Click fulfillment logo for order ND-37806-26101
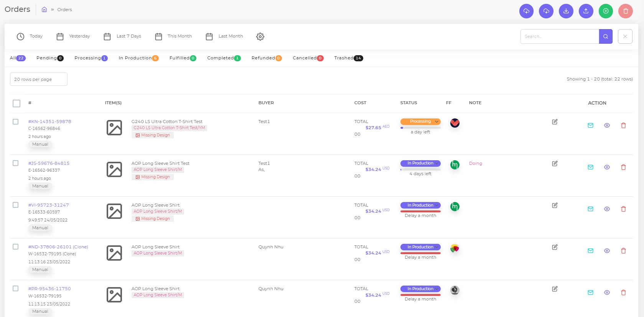Viewport: 644px width, 317px height. (455, 248)
